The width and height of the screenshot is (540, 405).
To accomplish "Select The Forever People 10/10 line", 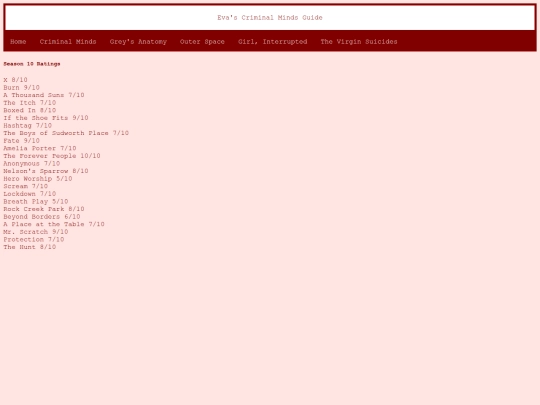I will pos(52,156).
